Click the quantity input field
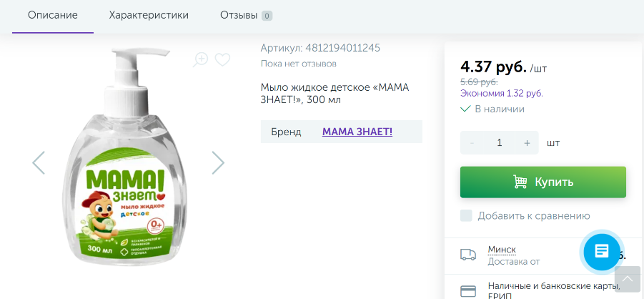 pyautogui.click(x=500, y=143)
